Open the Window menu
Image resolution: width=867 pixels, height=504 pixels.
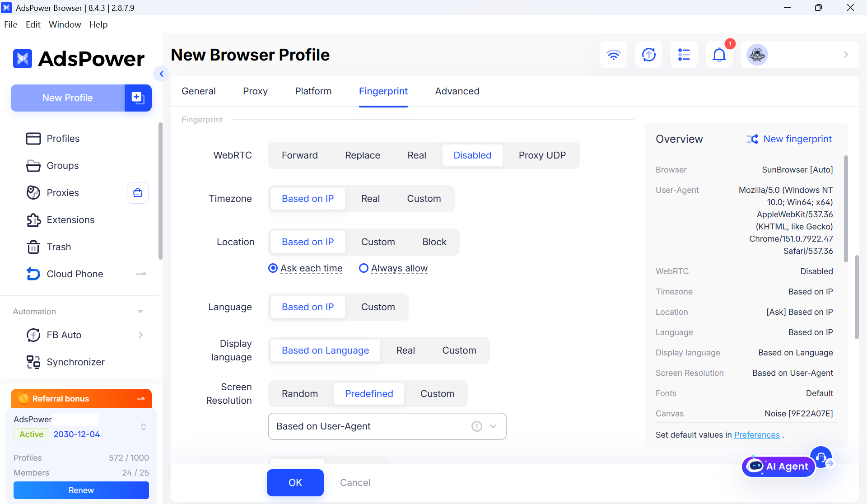pyautogui.click(x=65, y=24)
